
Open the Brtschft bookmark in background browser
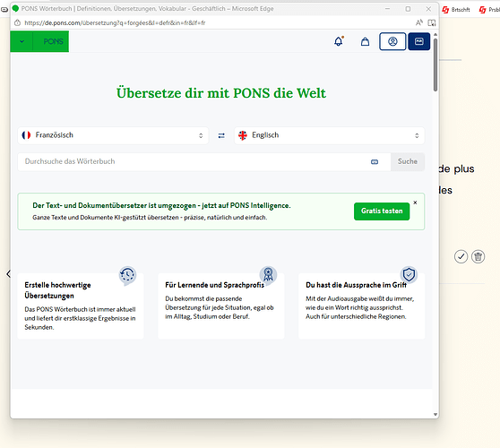coord(456,10)
